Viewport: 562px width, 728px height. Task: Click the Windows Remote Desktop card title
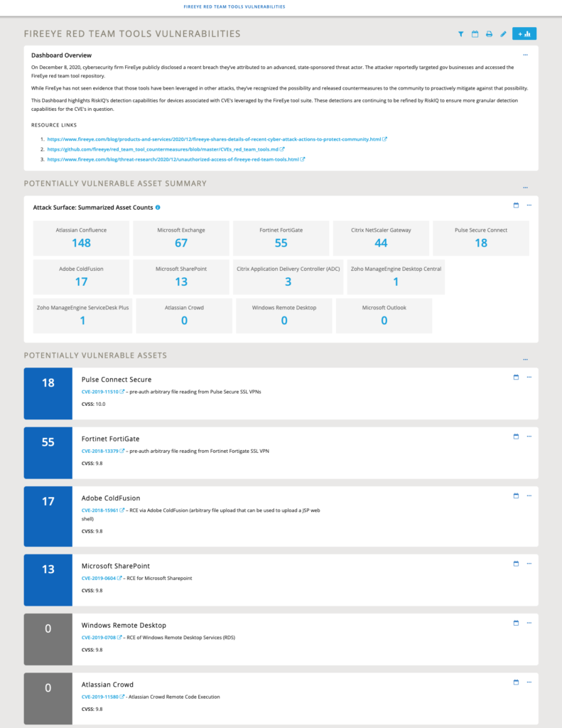tap(124, 626)
